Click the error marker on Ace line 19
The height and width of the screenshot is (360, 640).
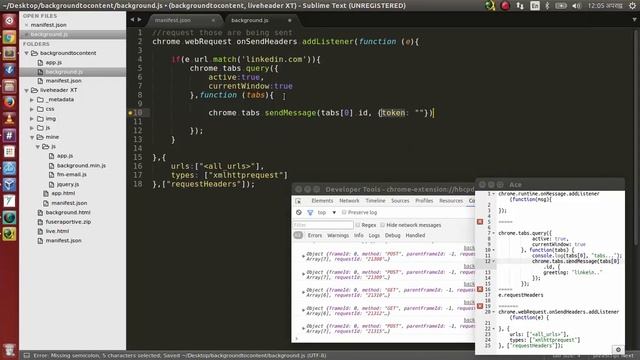(x=480, y=306)
